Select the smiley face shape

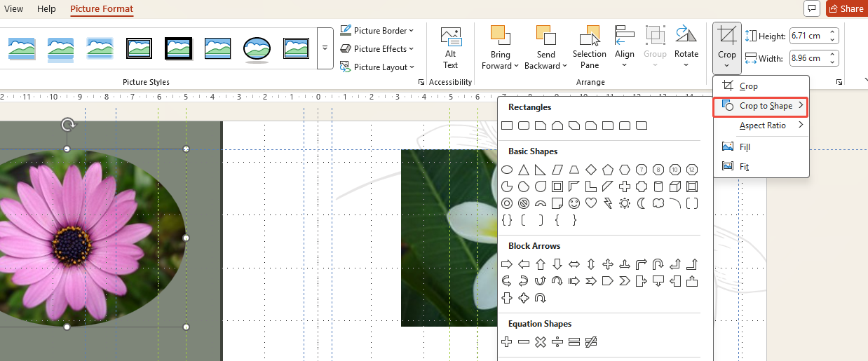[574, 203]
